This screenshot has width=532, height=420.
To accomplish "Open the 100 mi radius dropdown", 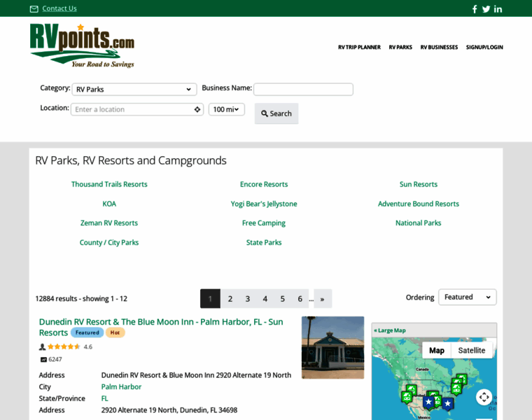I will 226,109.
